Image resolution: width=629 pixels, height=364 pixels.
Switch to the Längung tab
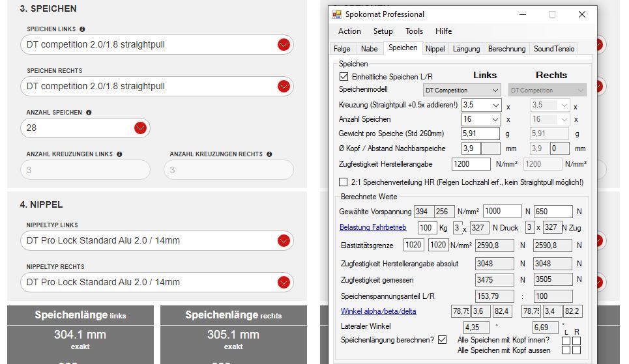466,49
